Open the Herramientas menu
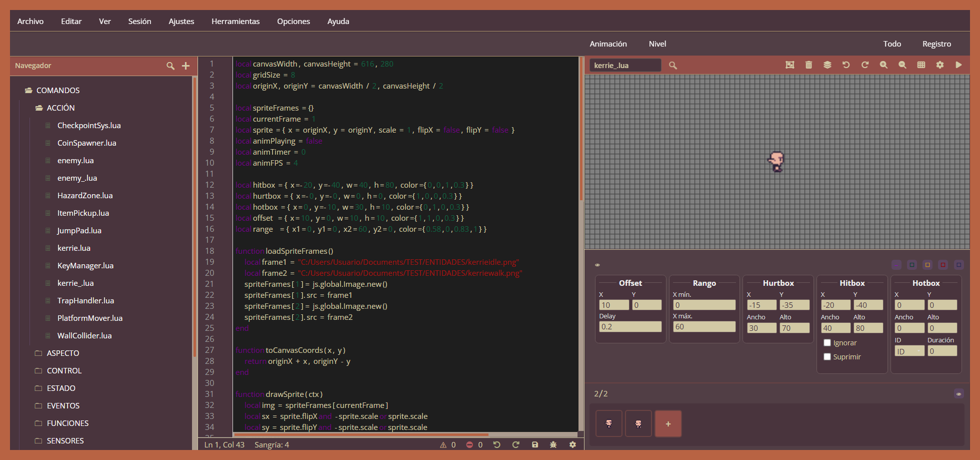Image resolution: width=980 pixels, height=460 pixels. (x=235, y=22)
